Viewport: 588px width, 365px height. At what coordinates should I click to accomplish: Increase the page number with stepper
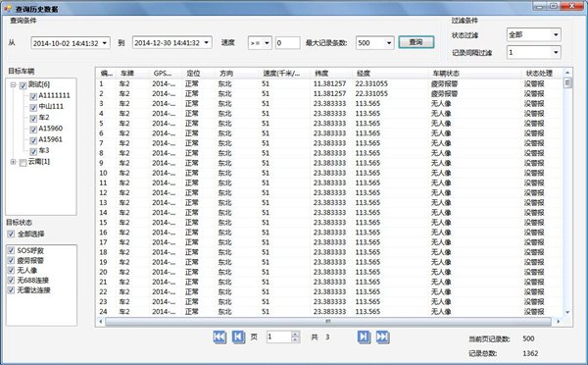click(x=296, y=335)
